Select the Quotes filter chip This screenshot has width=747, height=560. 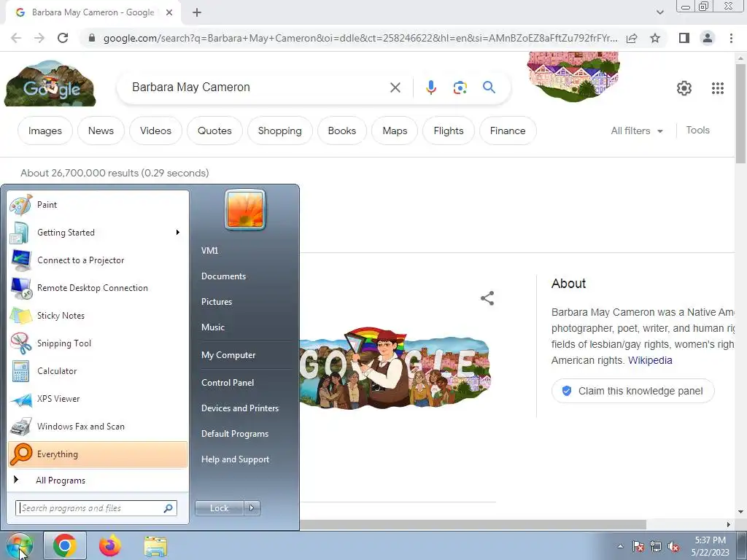(x=214, y=131)
